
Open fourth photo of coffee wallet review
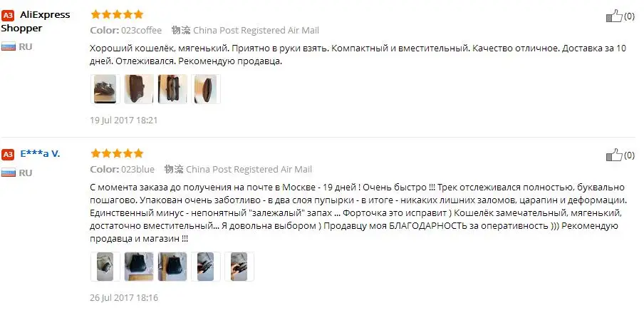click(x=206, y=89)
